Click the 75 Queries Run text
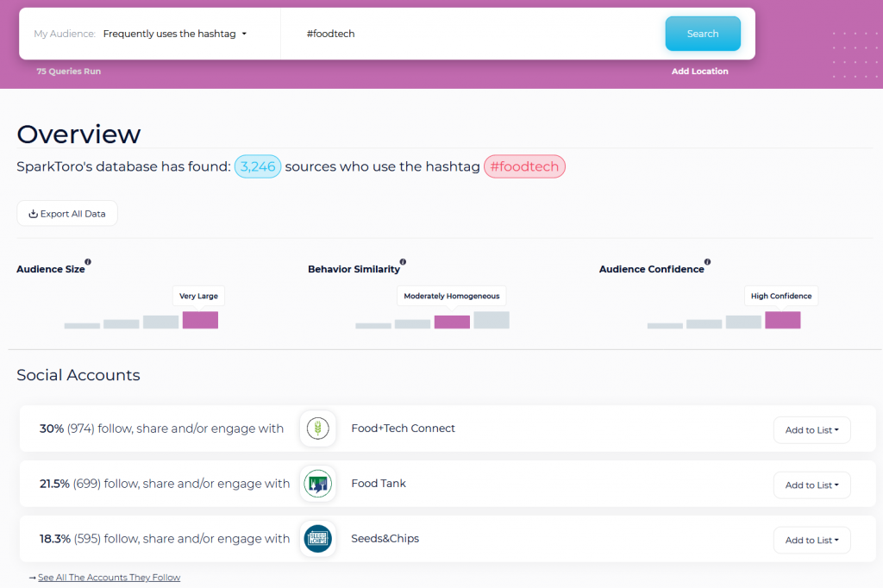 coord(69,72)
